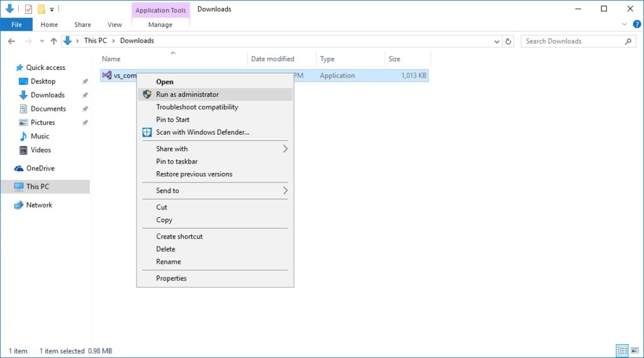Choose Scan with Windows Defender entry
644x358 pixels.
215,132
